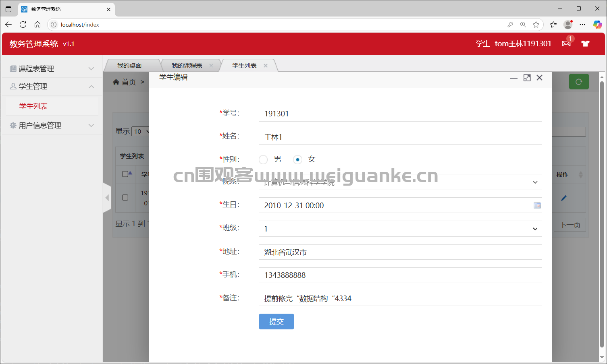Click the green refresh button in page
607x364 pixels.
[x=579, y=82]
